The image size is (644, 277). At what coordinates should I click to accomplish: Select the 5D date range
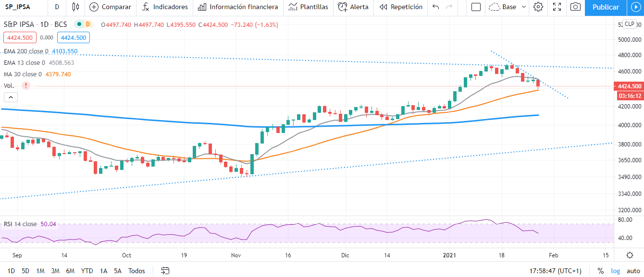tap(25, 271)
